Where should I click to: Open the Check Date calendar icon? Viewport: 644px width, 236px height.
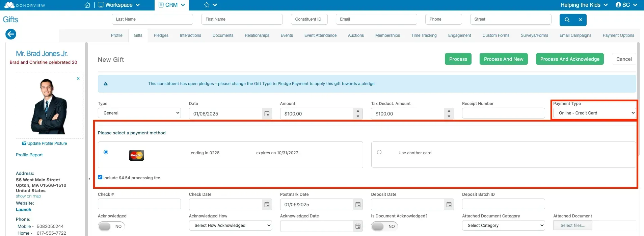(267, 205)
